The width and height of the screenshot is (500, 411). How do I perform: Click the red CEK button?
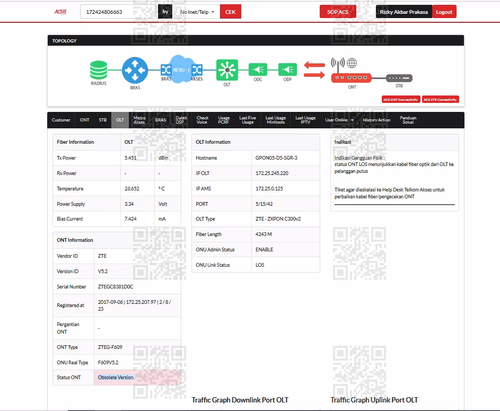pyautogui.click(x=230, y=12)
